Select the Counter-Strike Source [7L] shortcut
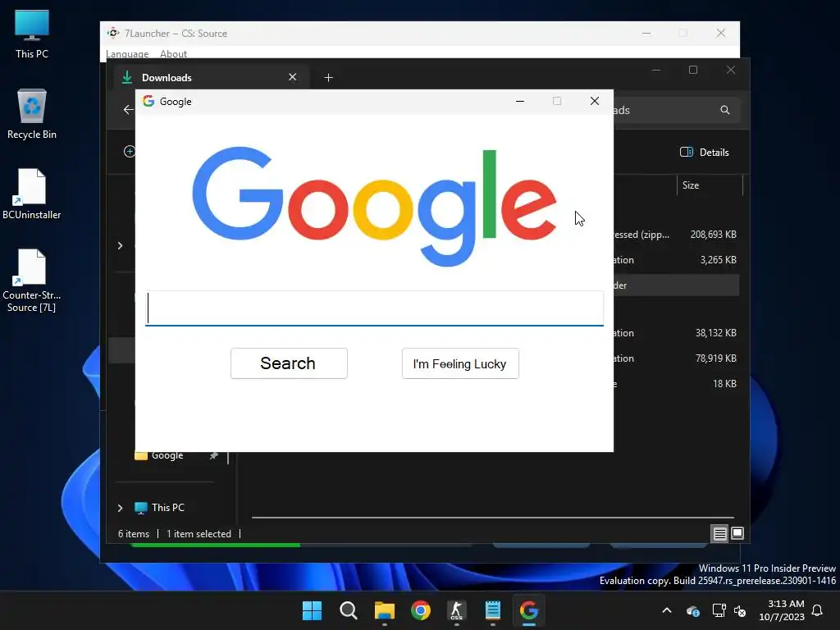Screen dimensions: 840x630 click(x=32, y=281)
